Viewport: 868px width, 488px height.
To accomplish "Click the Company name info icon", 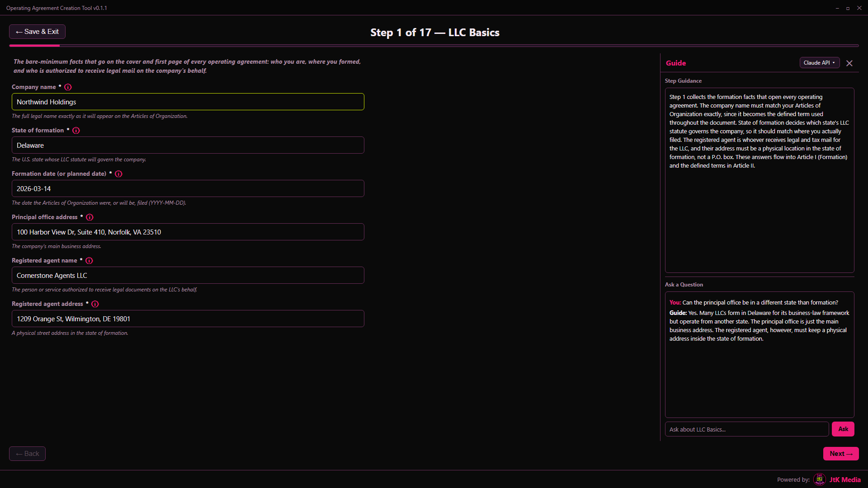I will coord(68,87).
